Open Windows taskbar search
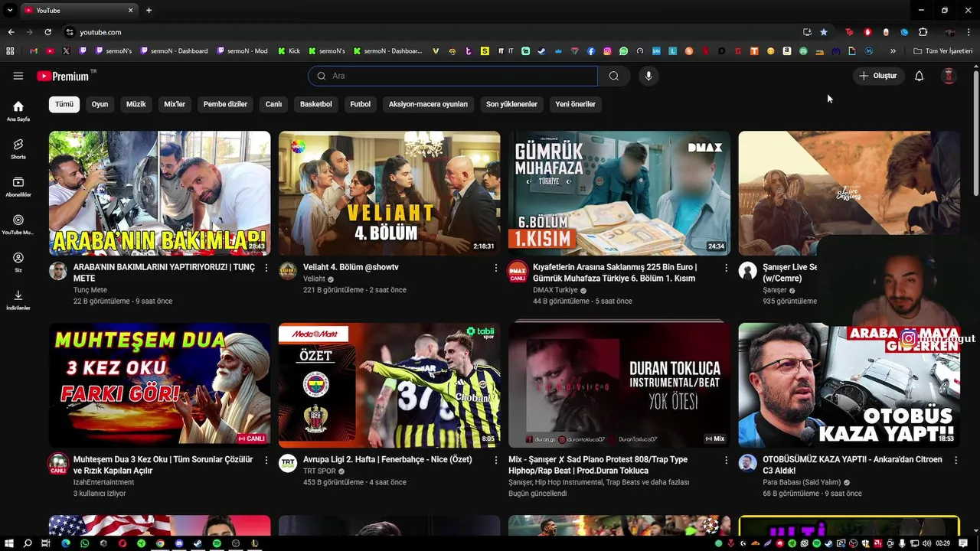The image size is (980, 551). coord(28,543)
